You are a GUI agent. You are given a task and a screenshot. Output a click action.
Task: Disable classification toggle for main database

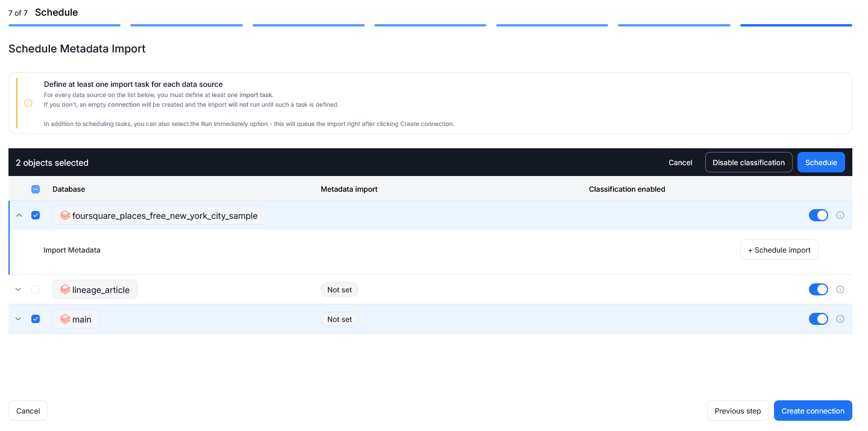tap(818, 319)
